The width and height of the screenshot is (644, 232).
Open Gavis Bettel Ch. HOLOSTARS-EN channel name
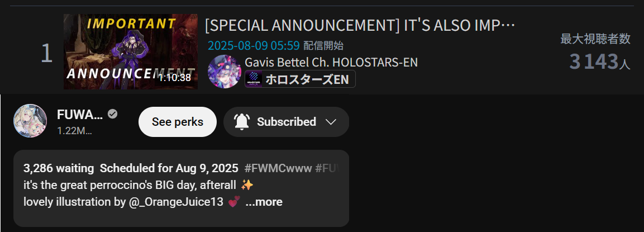331,63
